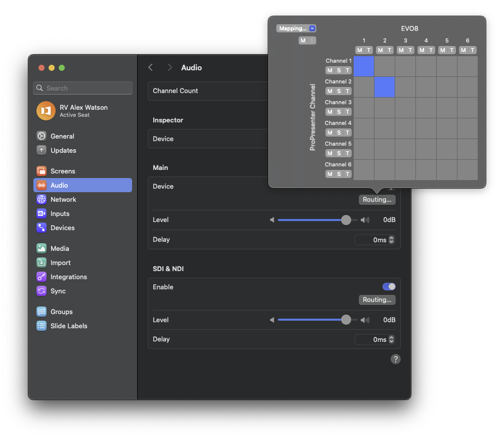Screen dimensions: 504x437
Task: Mute ProPresenter Channel 1 with M button
Action: pos(330,70)
